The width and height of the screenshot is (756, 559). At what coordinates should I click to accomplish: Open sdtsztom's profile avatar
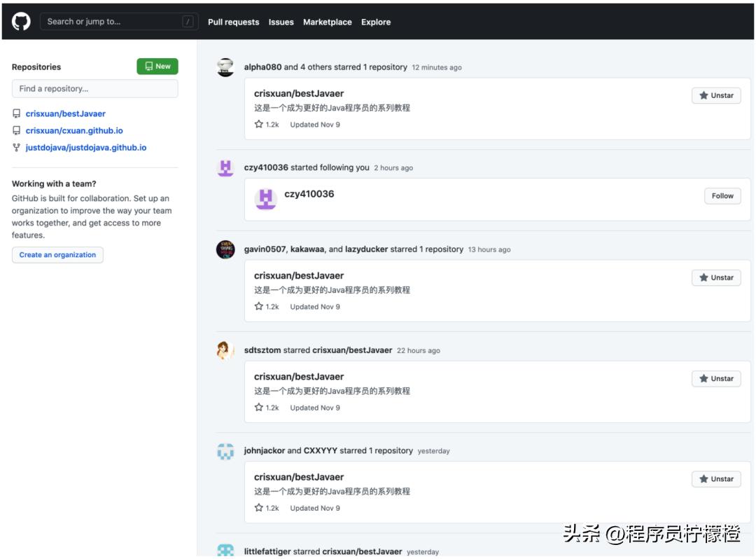point(225,350)
